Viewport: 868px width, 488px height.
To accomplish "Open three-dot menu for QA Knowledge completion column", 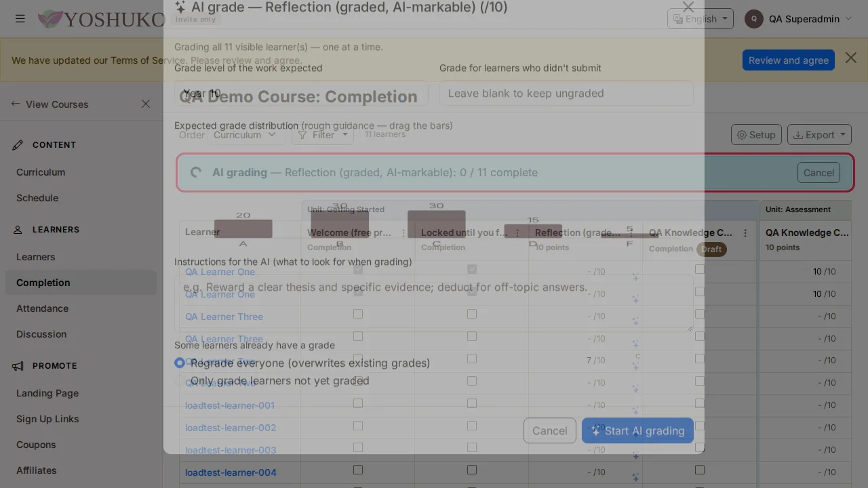I will 745,233.
